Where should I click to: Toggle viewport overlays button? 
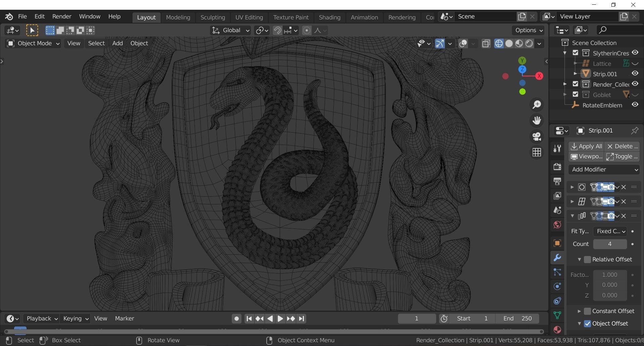click(463, 44)
